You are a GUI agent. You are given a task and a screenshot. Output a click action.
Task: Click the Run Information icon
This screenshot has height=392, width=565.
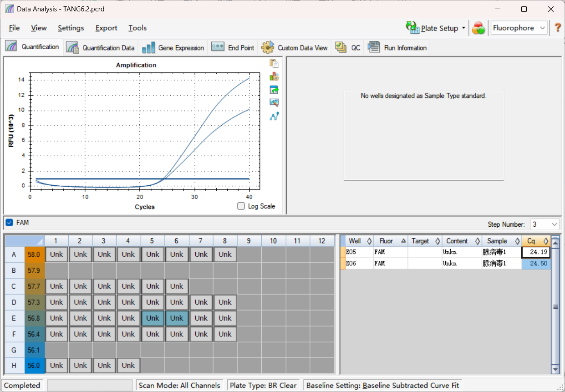pos(374,47)
